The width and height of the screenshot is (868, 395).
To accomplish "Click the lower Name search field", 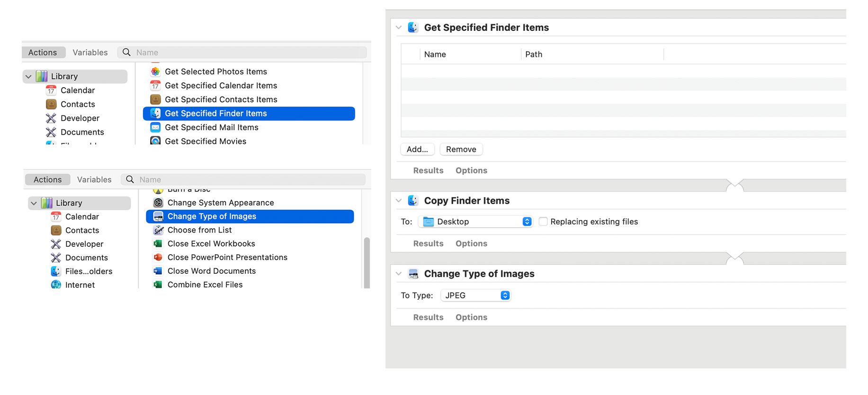I will pyautogui.click(x=243, y=180).
